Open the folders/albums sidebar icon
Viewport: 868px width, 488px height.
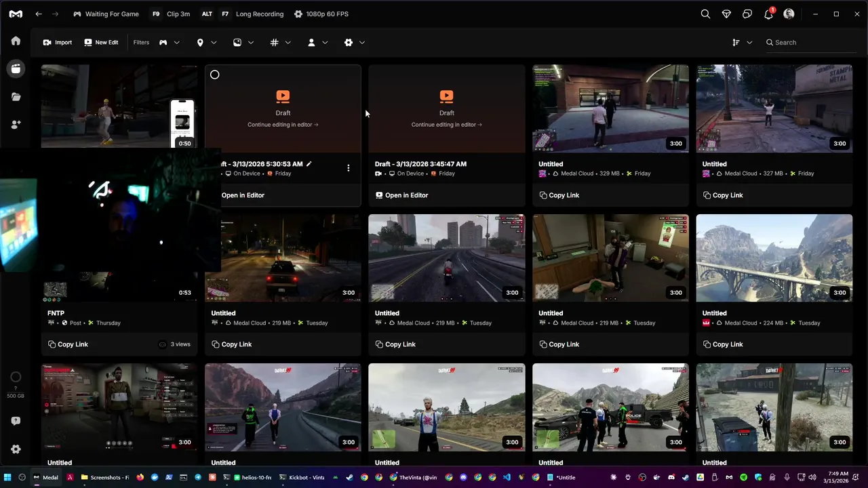[x=16, y=97]
